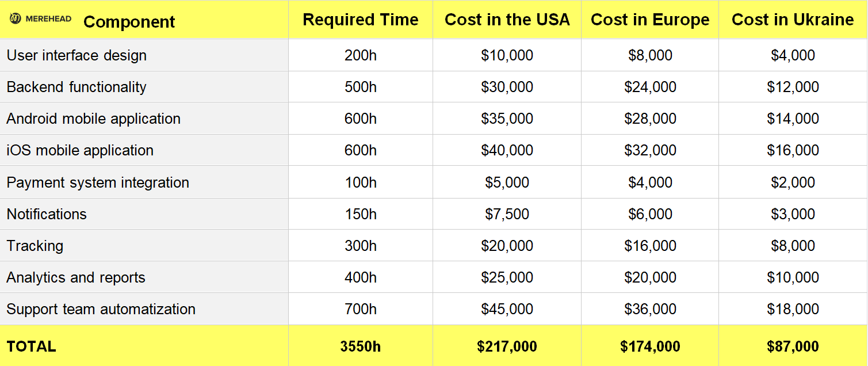The width and height of the screenshot is (868, 366).
Task: Select the $217,000 USA total cell
Action: tap(507, 346)
